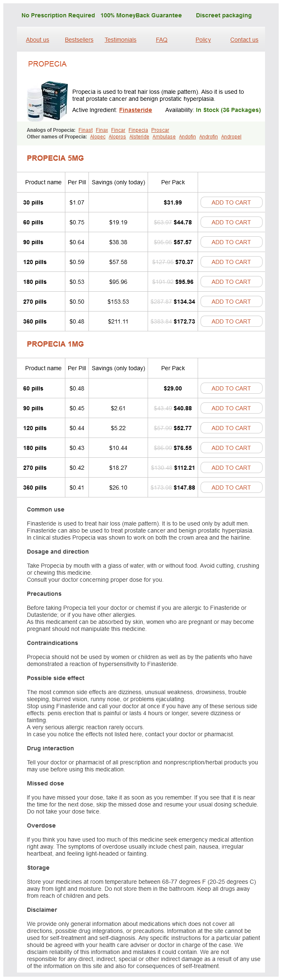This screenshot has width=282, height=980.
Task: Open the Finast analog link
Action: point(86,130)
